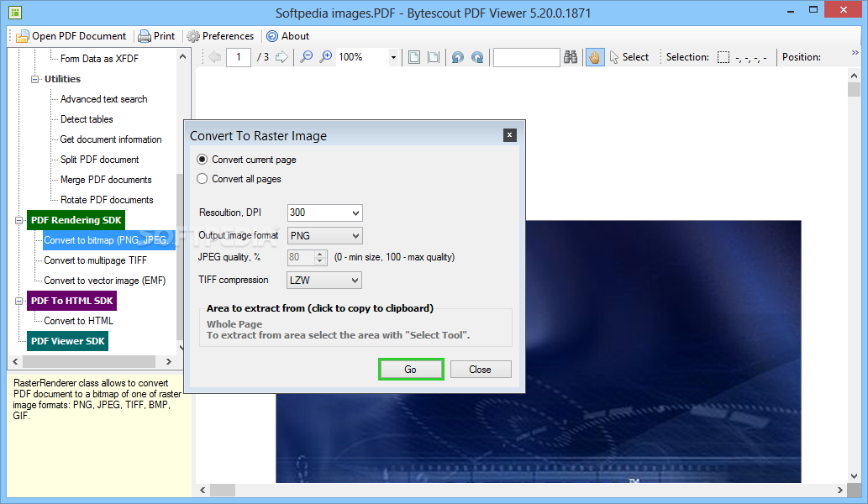Screen dimensions: 868x504
Task: Click Whole Page area text to copy
Action: click(234, 324)
